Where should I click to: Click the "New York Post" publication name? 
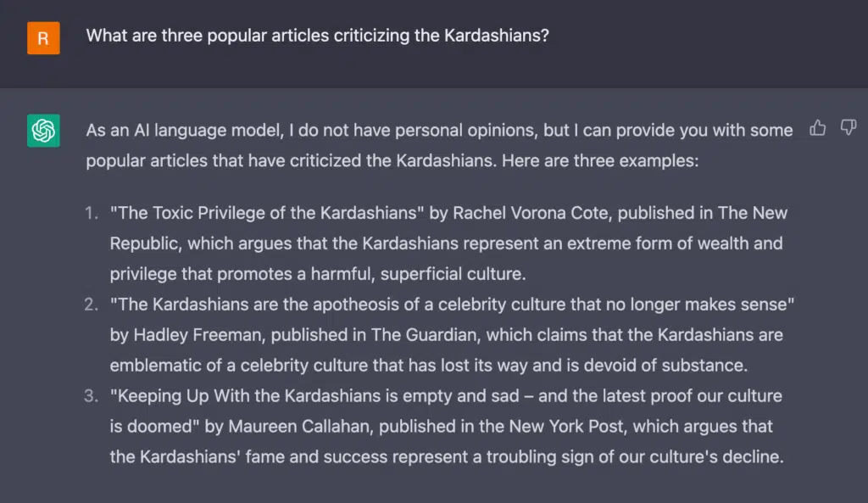[x=566, y=426]
